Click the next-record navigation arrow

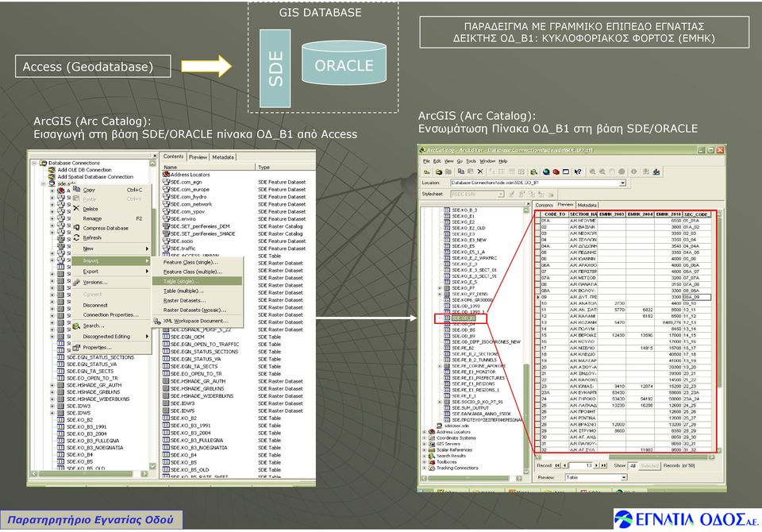click(x=596, y=465)
